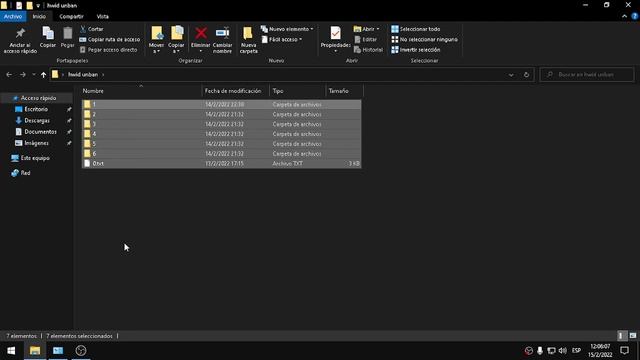Open the help question mark icon
Viewport: 640px width, 360px height.
coord(635,16)
